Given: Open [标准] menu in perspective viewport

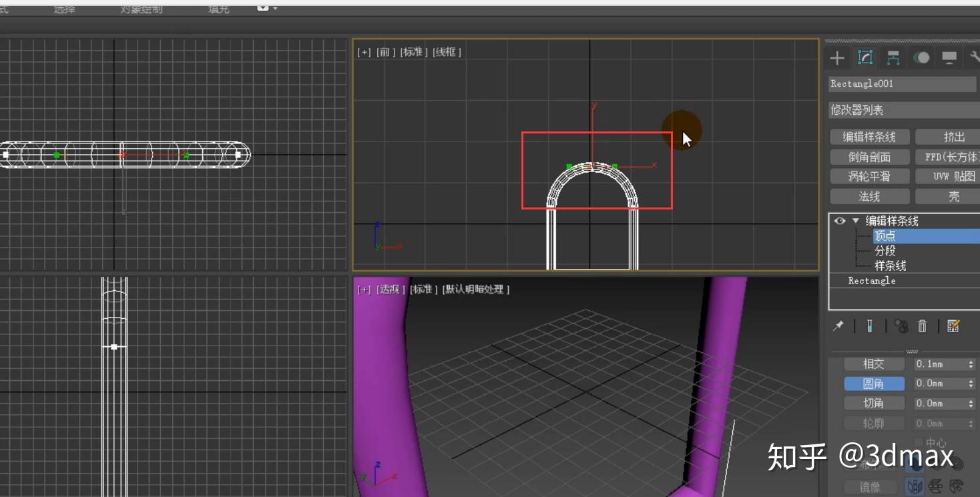Looking at the screenshot, I should pyautogui.click(x=423, y=289).
